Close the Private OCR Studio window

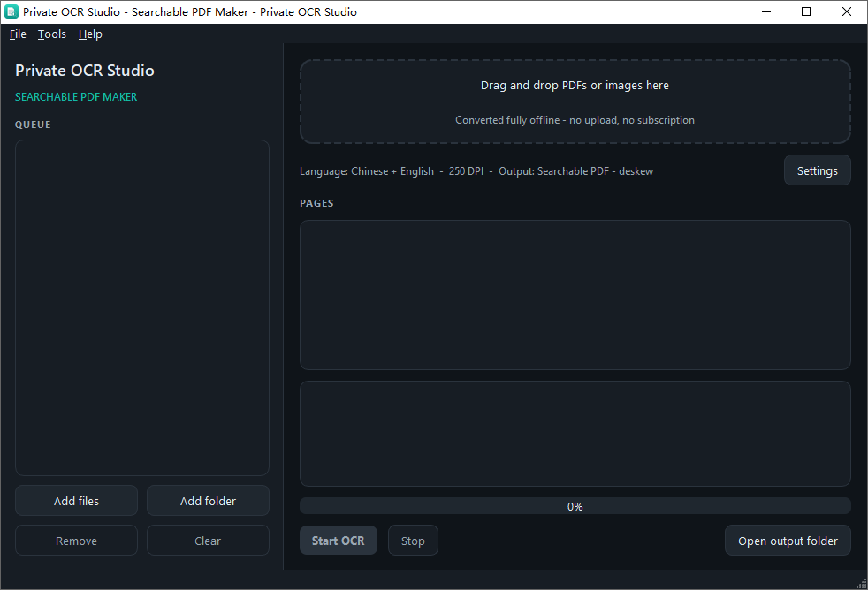pyautogui.click(x=847, y=11)
